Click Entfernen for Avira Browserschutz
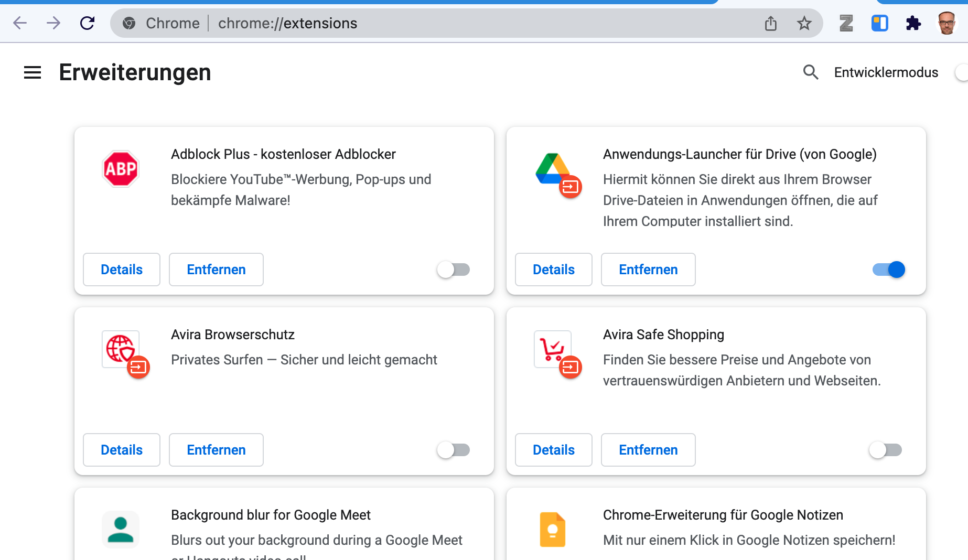Screen dimensions: 968x560 pyautogui.click(x=216, y=450)
